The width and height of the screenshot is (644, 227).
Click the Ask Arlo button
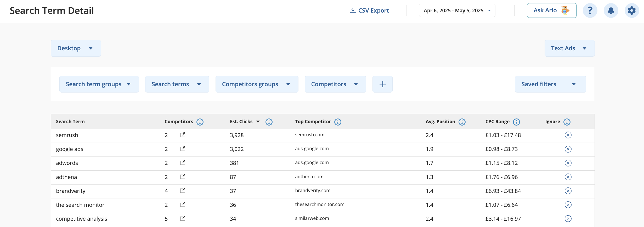click(551, 10)
